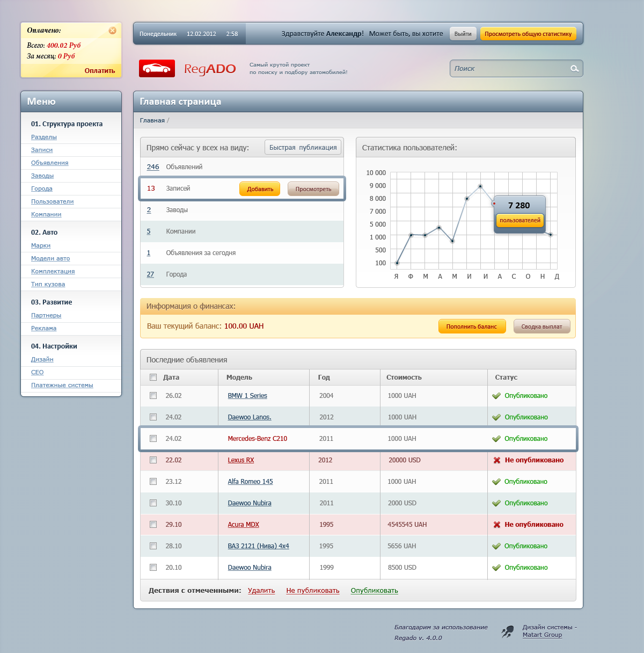Click the red cross on Lexus RX status
Screen dimensions: 644x653
[497, 460]
